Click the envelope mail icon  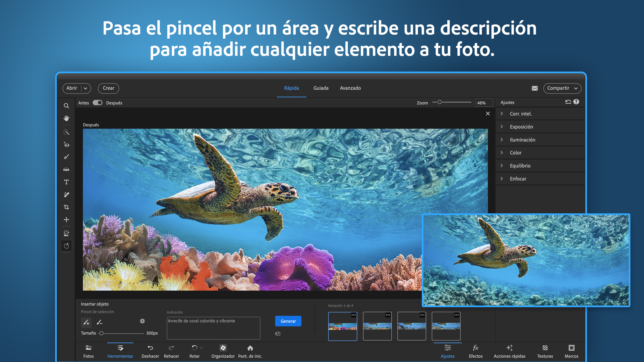[x=534, y=88]
